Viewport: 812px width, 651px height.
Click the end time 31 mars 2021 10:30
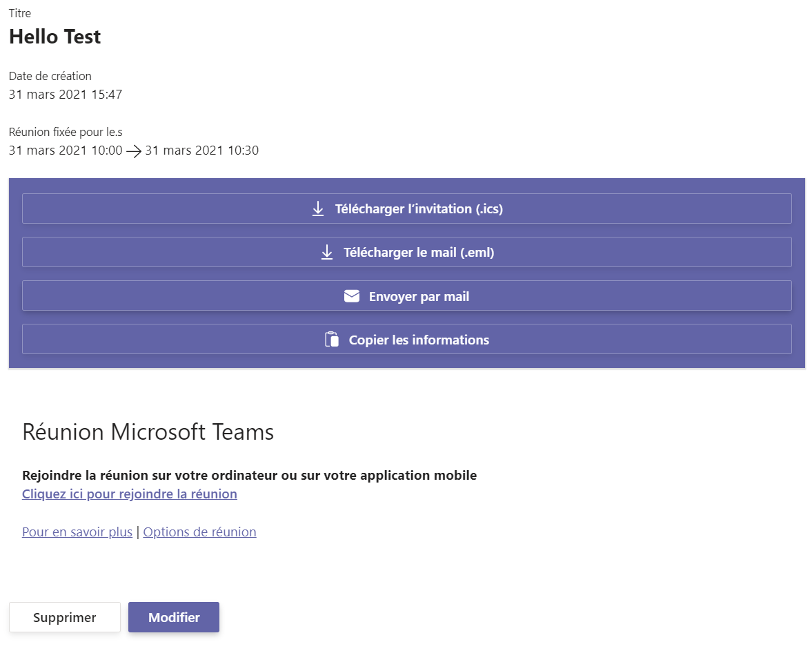pyautogui.click(x=202, y=150)
